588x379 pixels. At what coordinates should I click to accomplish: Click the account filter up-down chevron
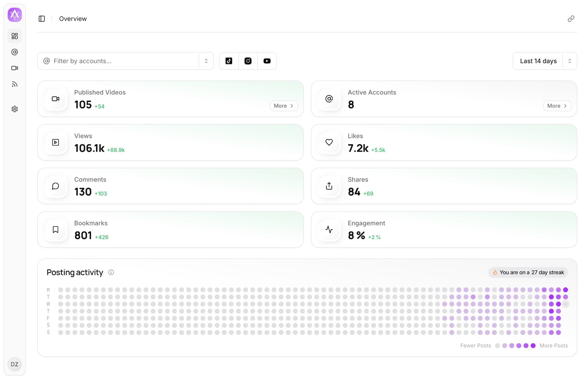coord(206,61)
